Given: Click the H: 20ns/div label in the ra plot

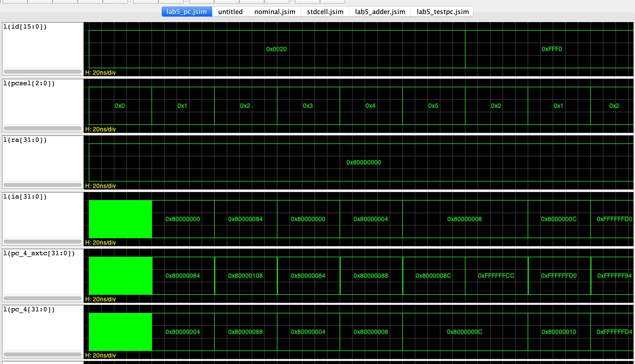Looking at the screenshot, I should 101,186.
